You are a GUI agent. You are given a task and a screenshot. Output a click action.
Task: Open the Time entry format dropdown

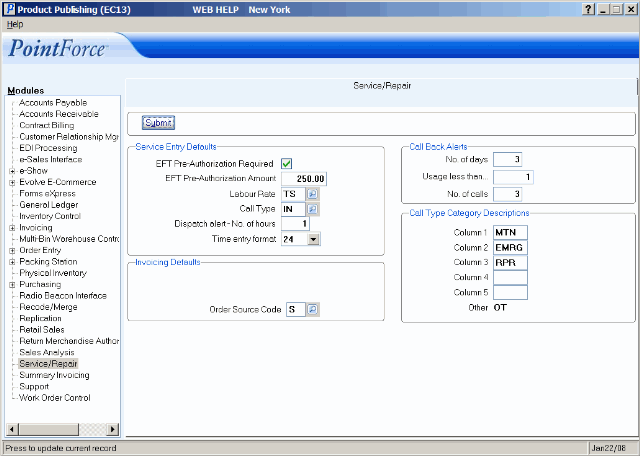pyautogui.click(x=313, y=239)
